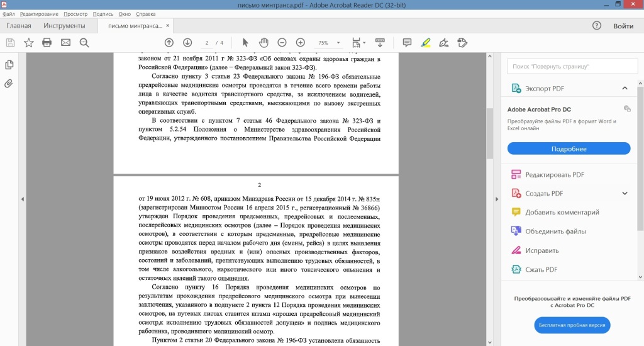Viewport: 644px width, 346px height.
Task: Print the document with printer icon
Action: (47, 43)
